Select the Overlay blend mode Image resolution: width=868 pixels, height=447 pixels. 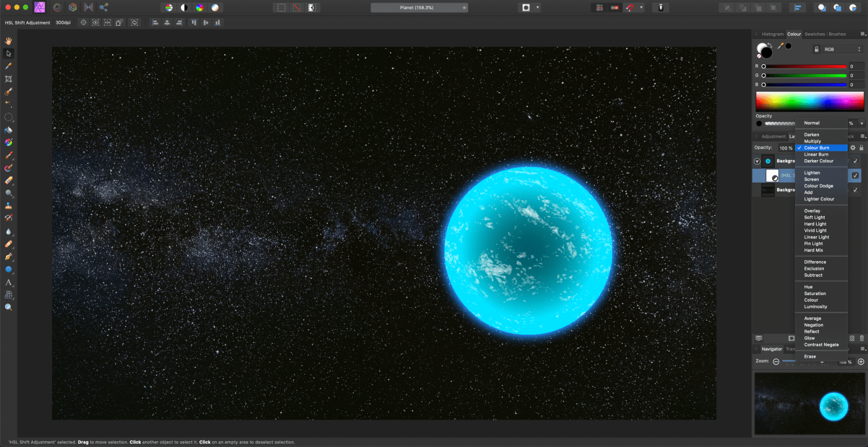pyautogui.click(x=812, y=211)
